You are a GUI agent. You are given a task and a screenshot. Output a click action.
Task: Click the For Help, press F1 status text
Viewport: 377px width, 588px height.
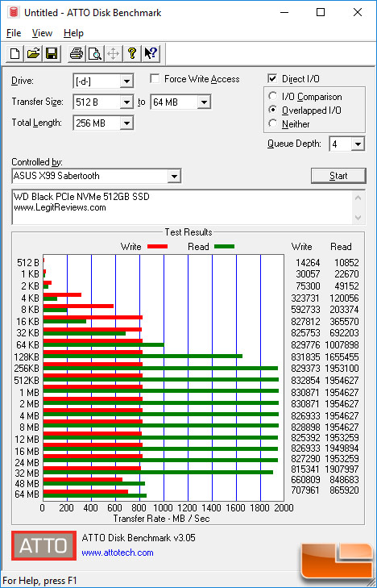pyautogui.click(x=39, y=581)
